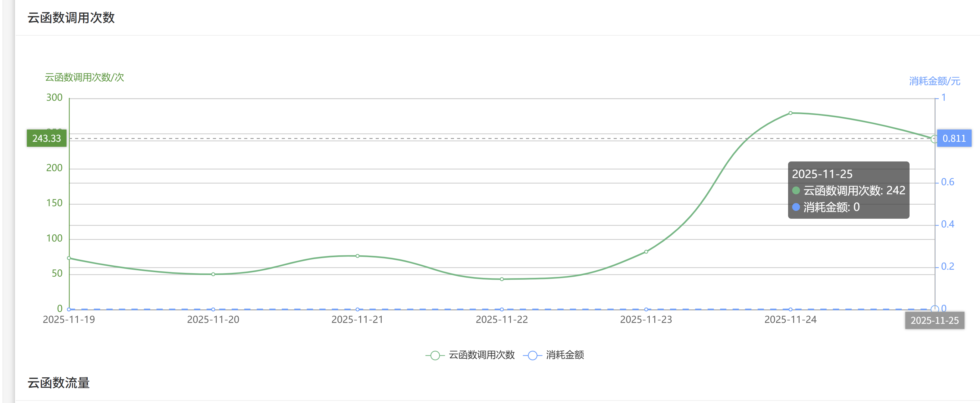This screenshot has width=980, height=403.
Task: Toggle the 云函数调用次数 legend marker icon
Action: tap(435, 355)
